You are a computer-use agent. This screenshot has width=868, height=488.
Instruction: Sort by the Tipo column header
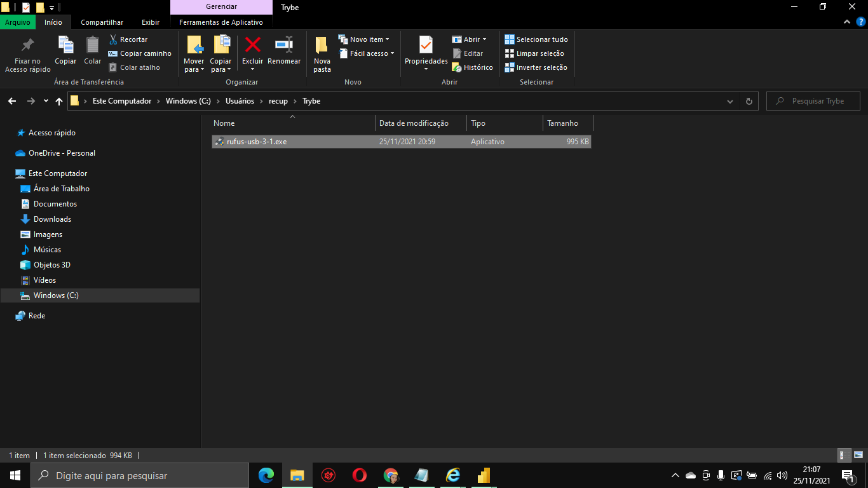505,123
